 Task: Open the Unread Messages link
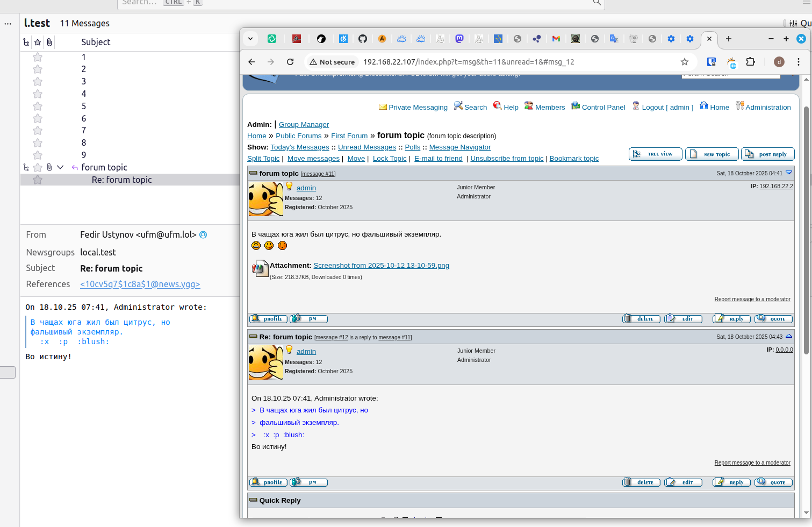click(x=367, y=147)
